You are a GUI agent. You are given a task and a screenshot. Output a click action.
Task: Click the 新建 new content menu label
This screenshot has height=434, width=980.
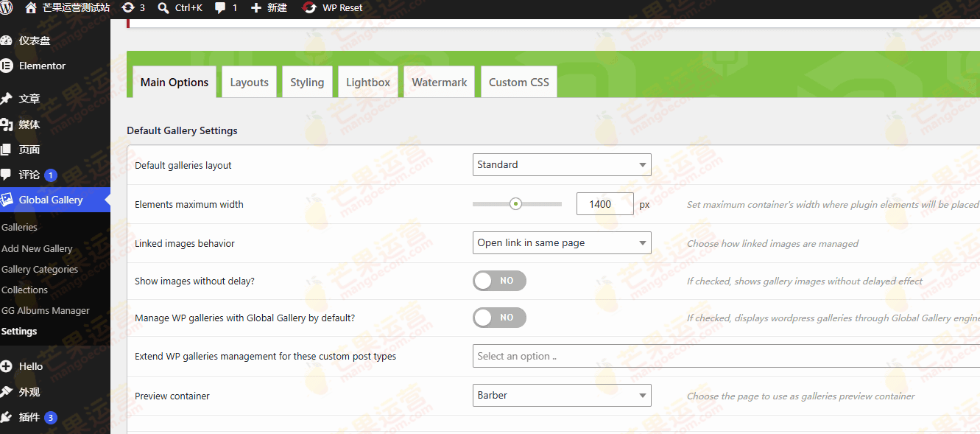click(x=277, y=8)
